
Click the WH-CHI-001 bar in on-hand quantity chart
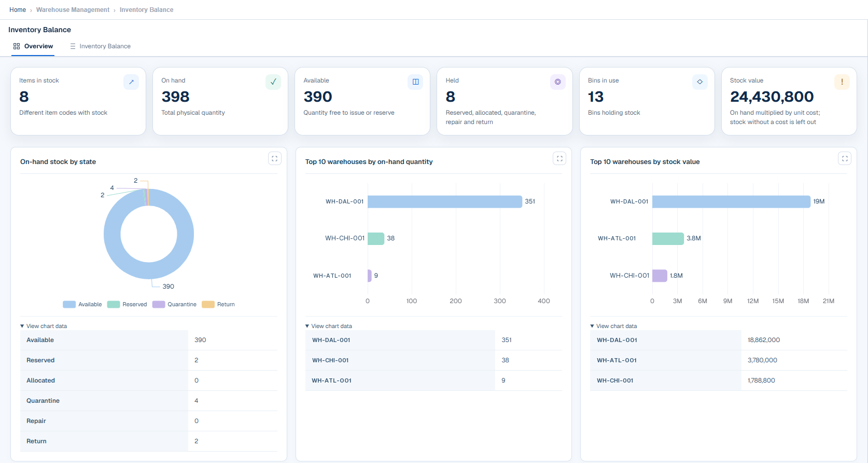click(376, 238)
